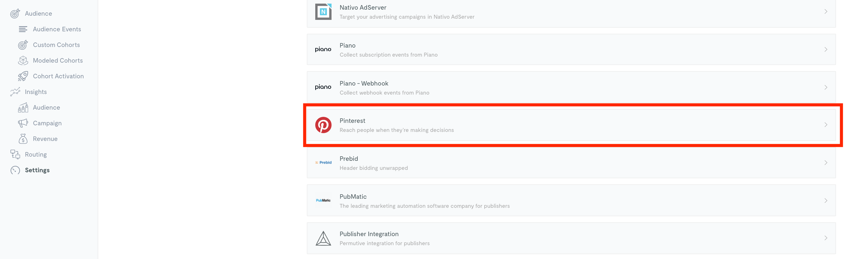Open Settings in the sidebar
Screen dimensions: 868x259
click(x=37, y=170)
